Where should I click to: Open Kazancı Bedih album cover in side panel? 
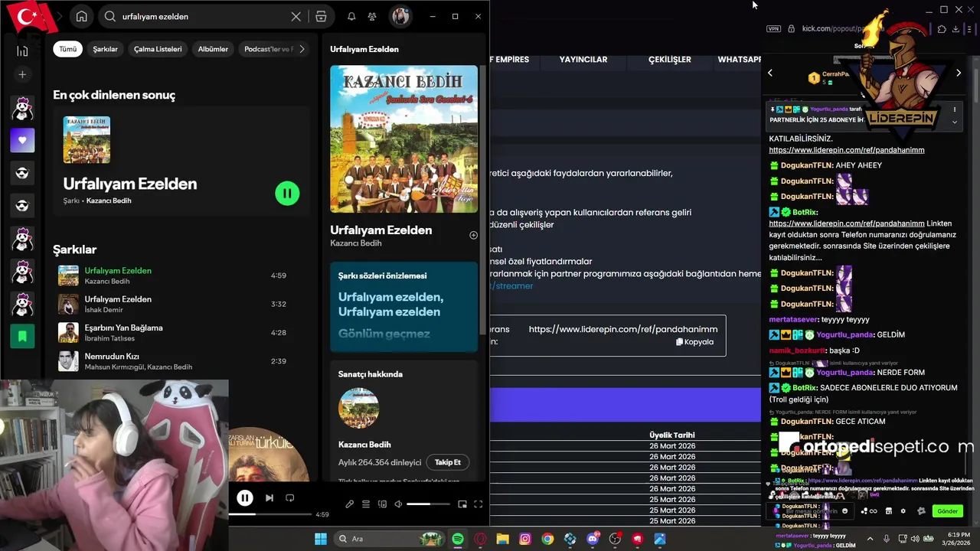[403, 139]
